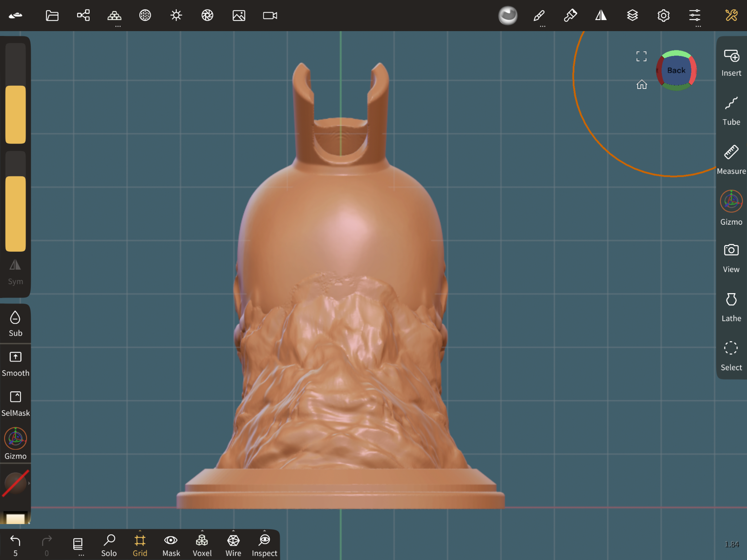Expand the Inspect options

(264, 531)
